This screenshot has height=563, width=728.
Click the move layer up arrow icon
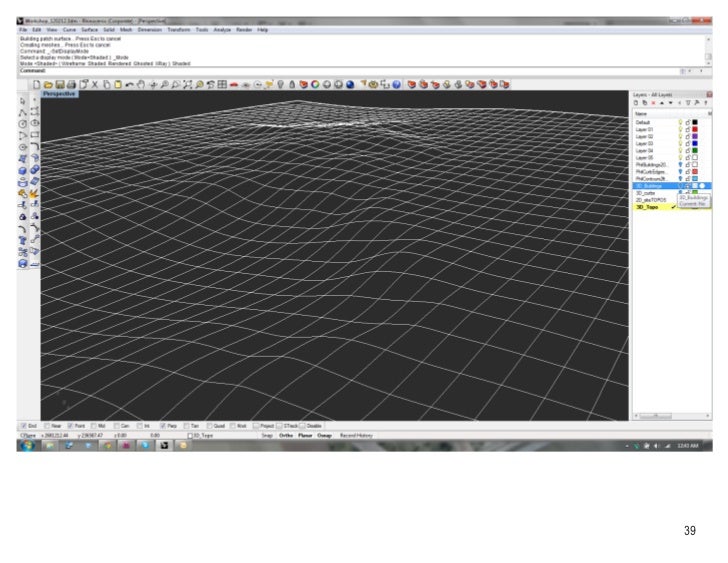click(x=663, y=103)
